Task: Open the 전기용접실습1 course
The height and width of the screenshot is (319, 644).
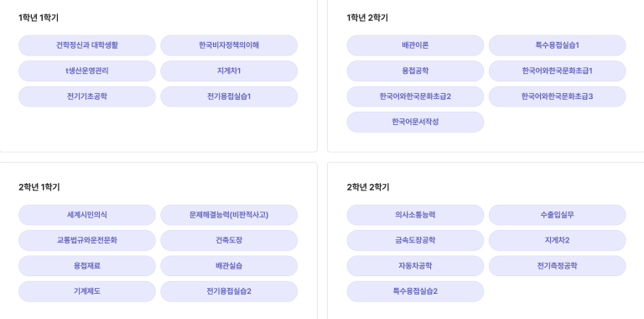Action: pos(229,97)
